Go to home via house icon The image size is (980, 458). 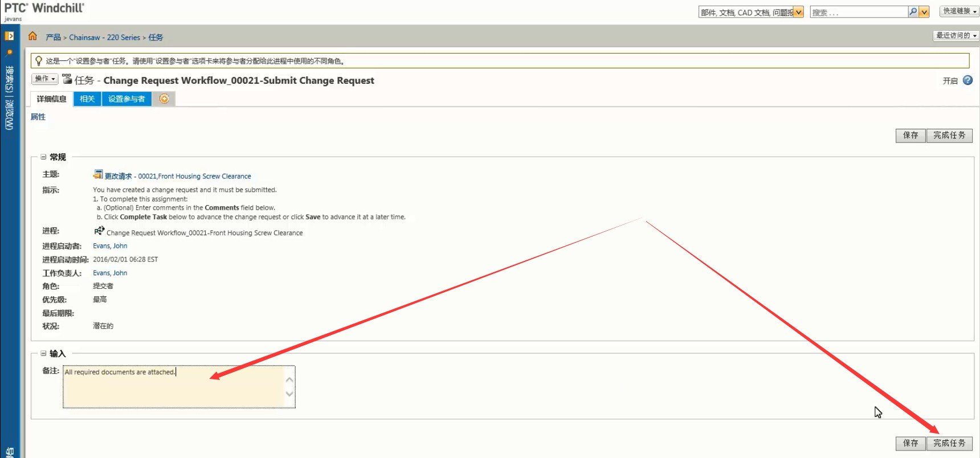point(32,36)
